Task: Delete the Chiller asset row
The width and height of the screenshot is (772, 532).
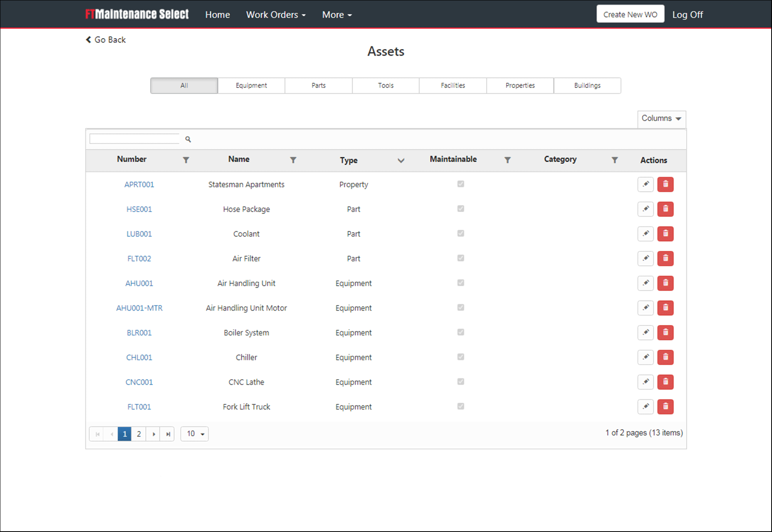Action: pyautogui.click(x=665, y=357)
